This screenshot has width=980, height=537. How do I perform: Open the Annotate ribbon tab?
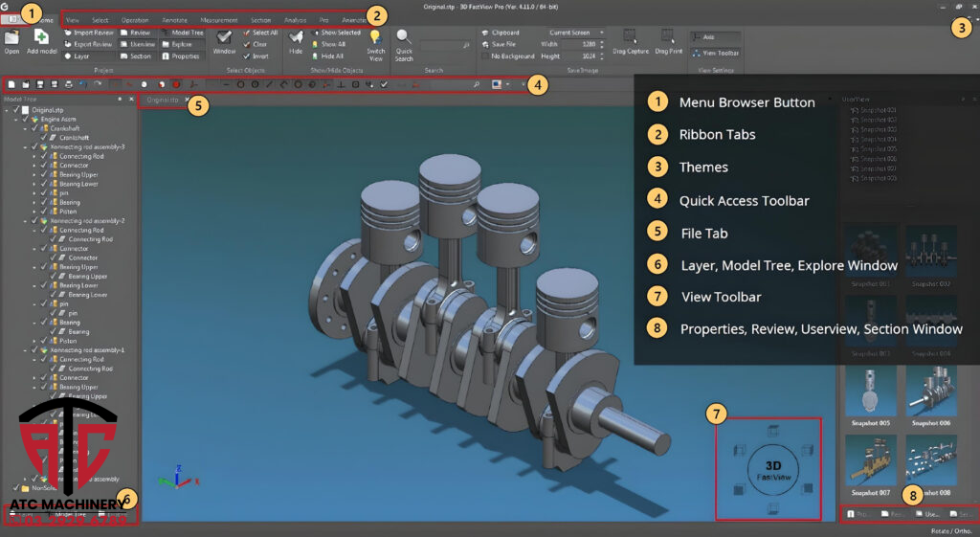click(175, 19)
